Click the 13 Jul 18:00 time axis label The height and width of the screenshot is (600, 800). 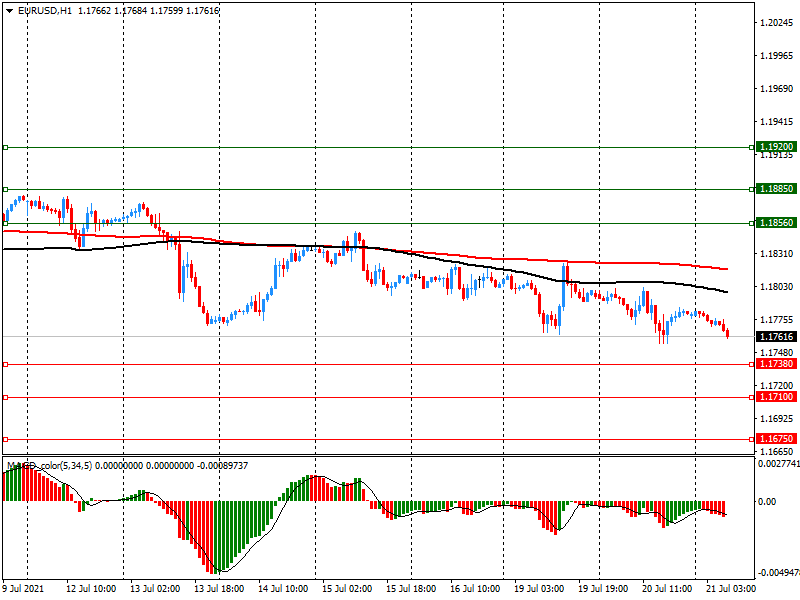coord(220,589)
